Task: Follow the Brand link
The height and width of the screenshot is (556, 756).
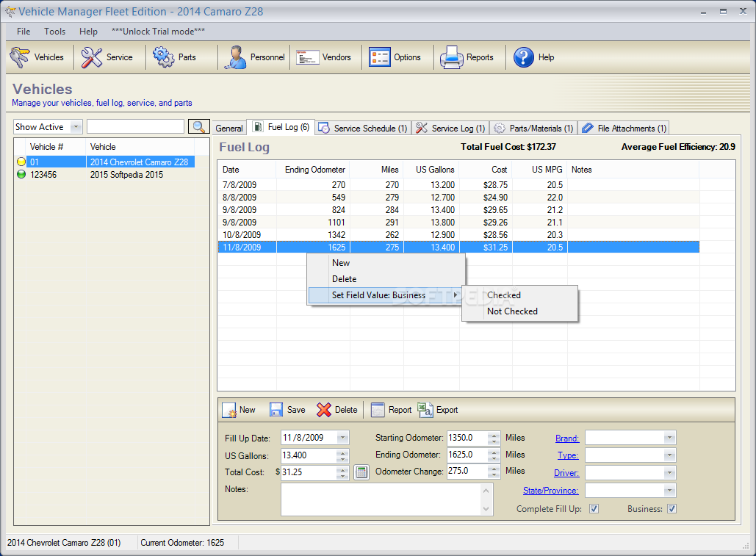Action: tap(567, 438)
